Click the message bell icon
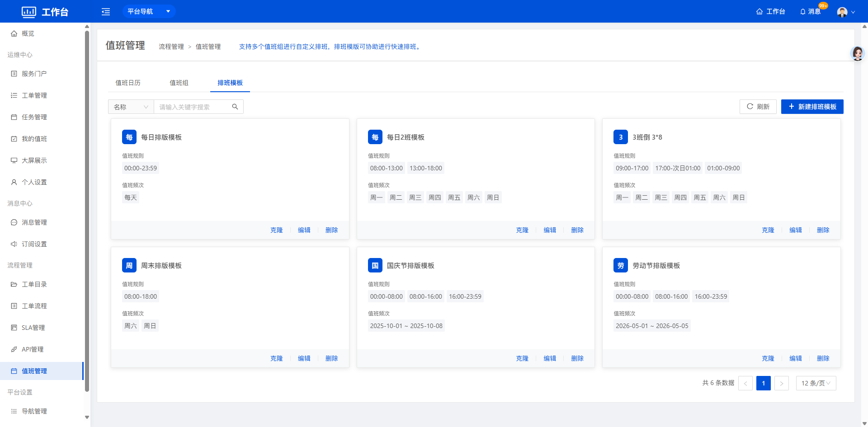 (x=803, y=12)
